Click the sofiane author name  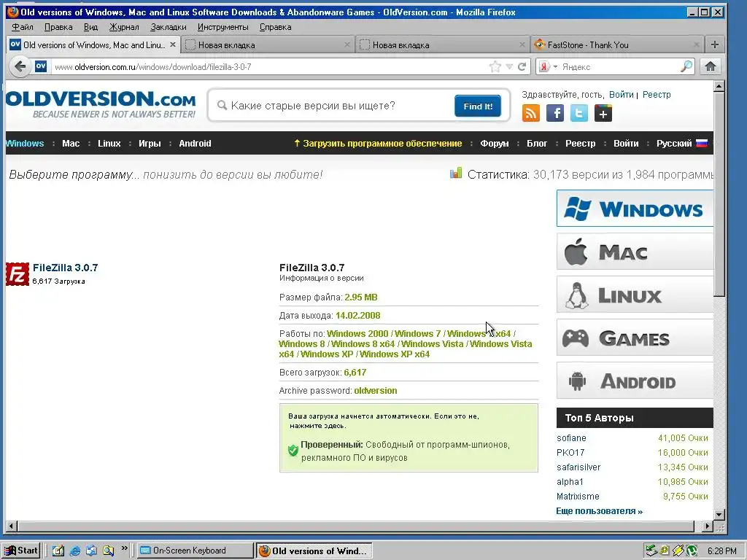pos(571,438)
